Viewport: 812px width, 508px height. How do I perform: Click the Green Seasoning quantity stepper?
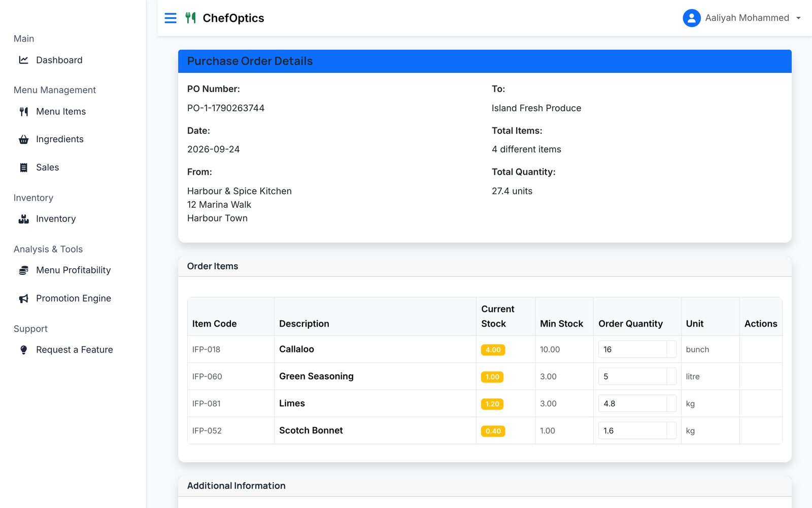pyautogui.click(x=671, y=376)
